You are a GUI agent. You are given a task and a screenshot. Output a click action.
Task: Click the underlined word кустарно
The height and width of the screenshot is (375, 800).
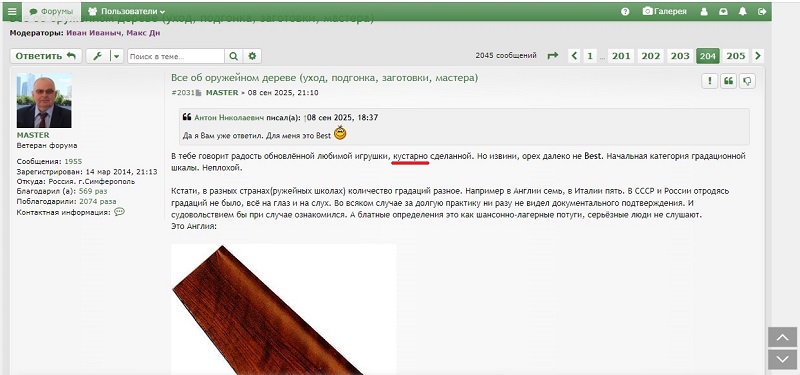click(410, 156)
